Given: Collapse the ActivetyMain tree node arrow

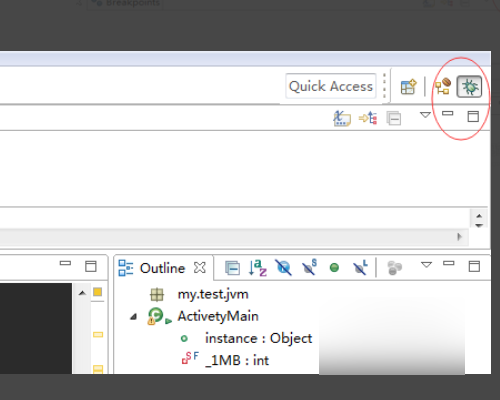Looking at the screenshot, I should pos(134,317).
